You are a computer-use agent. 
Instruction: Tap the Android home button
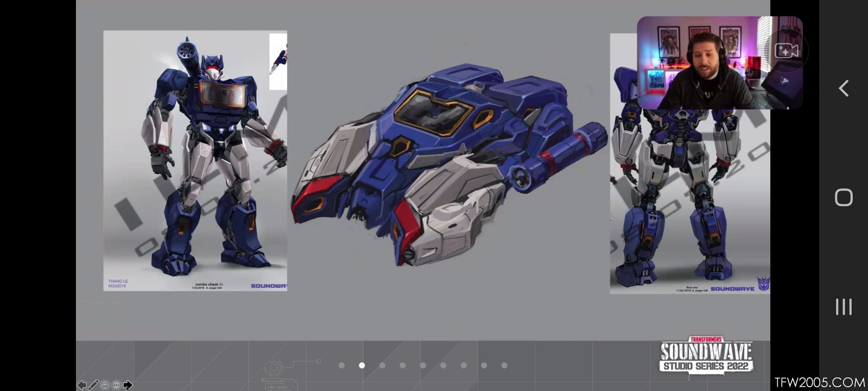pos(844,197)
